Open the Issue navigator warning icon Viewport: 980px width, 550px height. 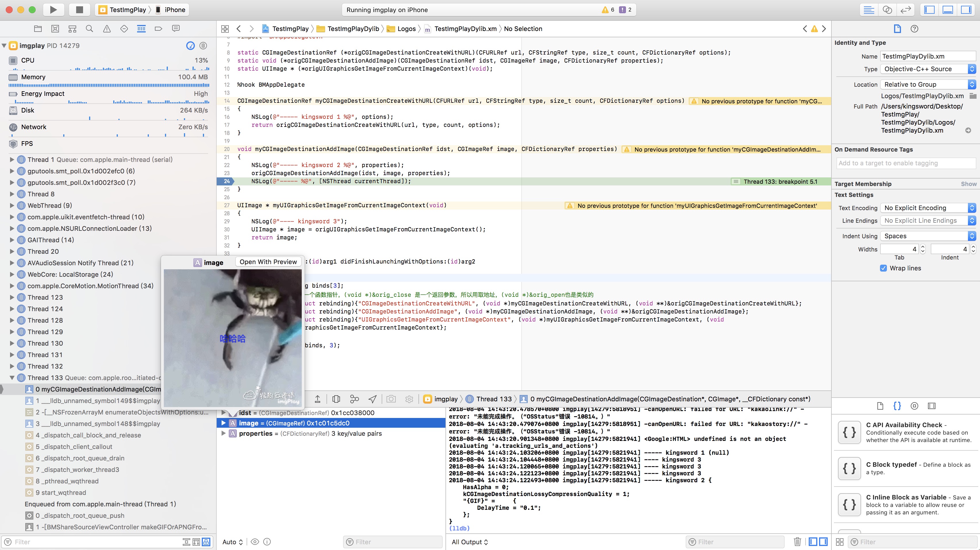(107, 28)
